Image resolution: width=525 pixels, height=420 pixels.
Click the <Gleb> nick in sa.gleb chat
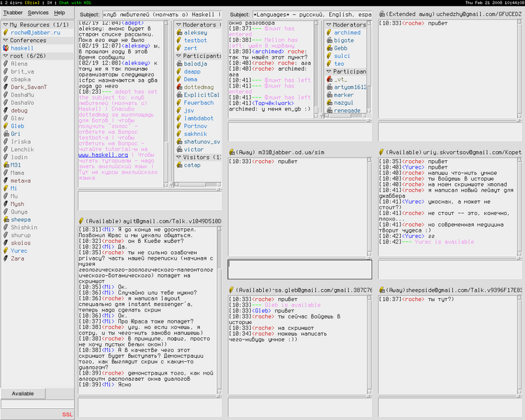click(262, 311)
